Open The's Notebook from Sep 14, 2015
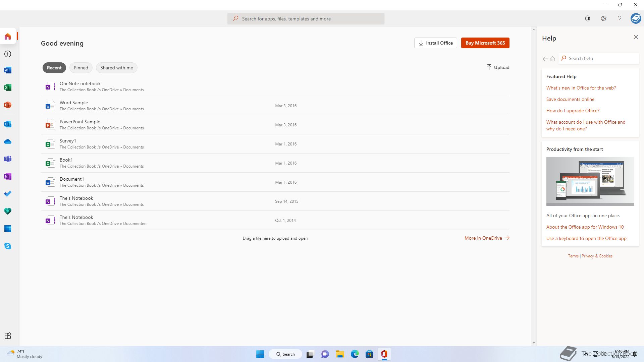 (275, 201)
